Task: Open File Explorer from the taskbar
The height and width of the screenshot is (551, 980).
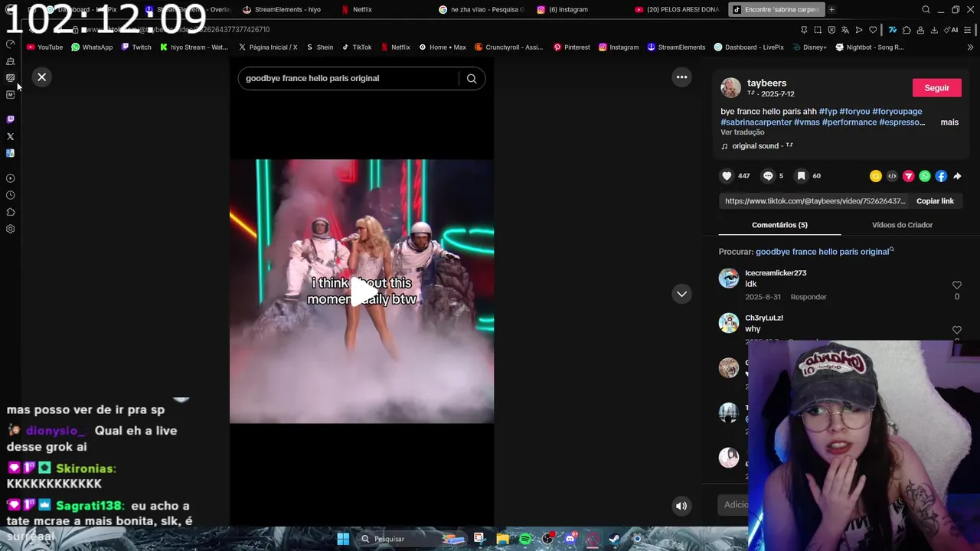Action: point(503,539)
